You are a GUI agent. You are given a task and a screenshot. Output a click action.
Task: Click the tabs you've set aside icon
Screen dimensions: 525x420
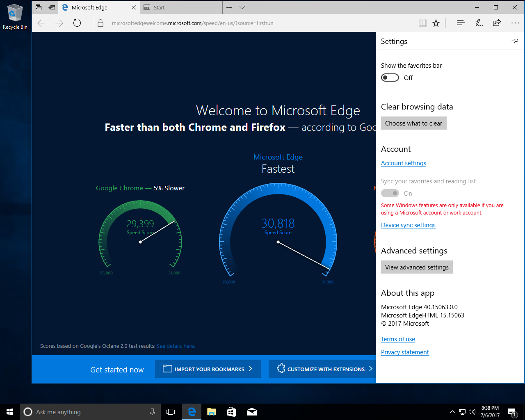39,7
